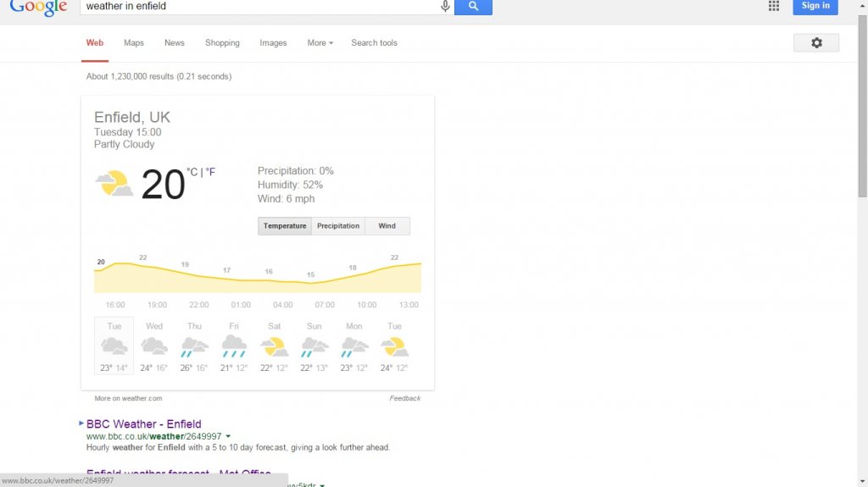The height and width of the screenshot is (487, 868).
Task: Open the settings gear menu
Action: (x=816, y=42)
